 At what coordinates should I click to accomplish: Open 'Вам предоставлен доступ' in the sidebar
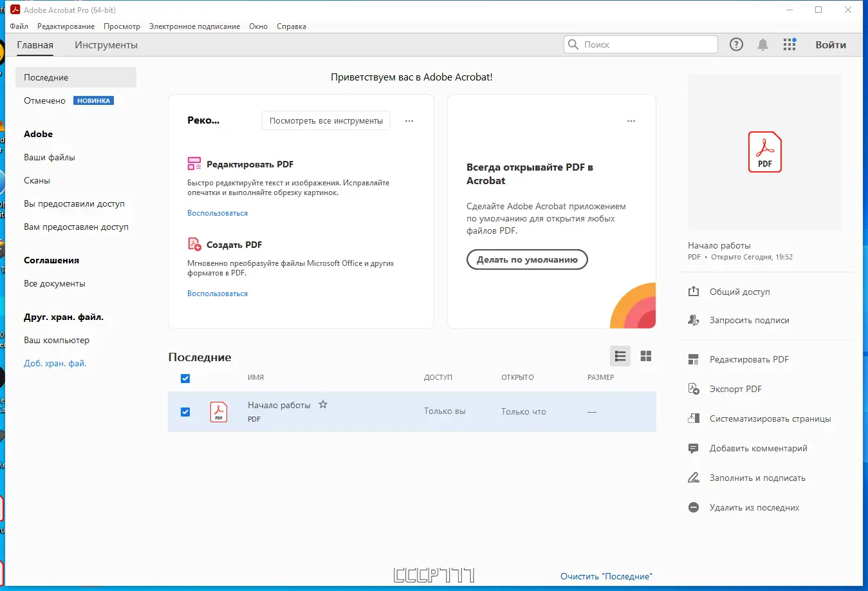tap(77, 227)
